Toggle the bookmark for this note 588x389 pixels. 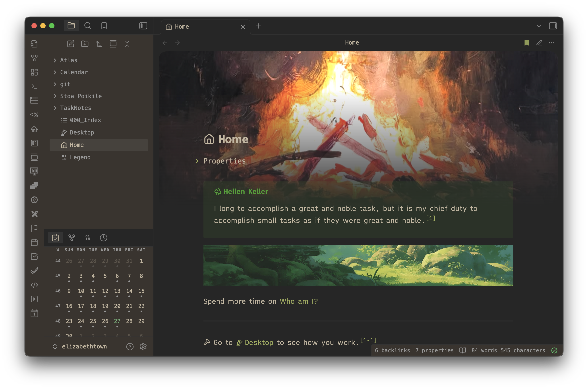coord(527,43)
